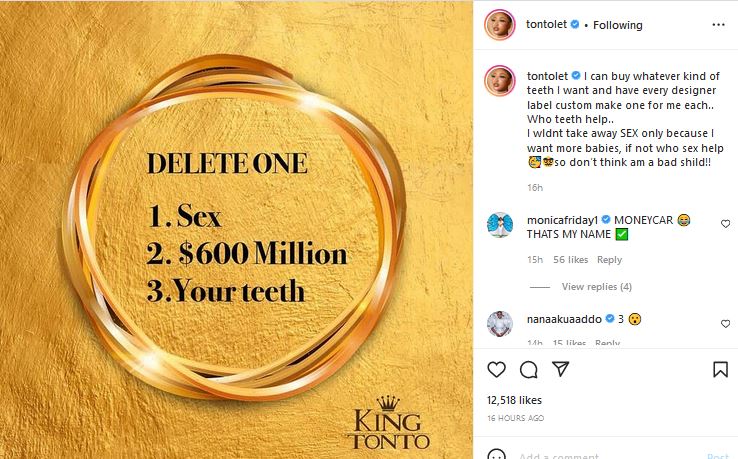Image resolution: width=738 pixels, height=459 pixels.
Task: Save post with the bookmark icon
Action: point(720,370)
